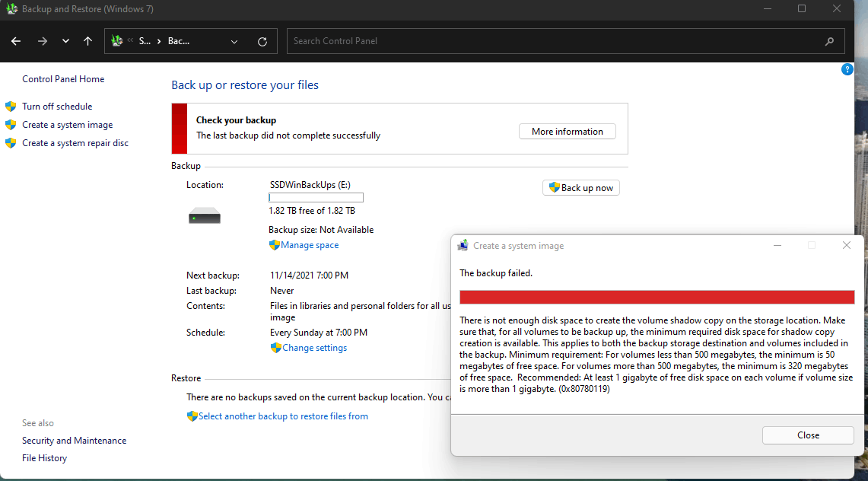Go up one level with up arrow
Screen dimensions: 868x481
click(x=87, y=41)
